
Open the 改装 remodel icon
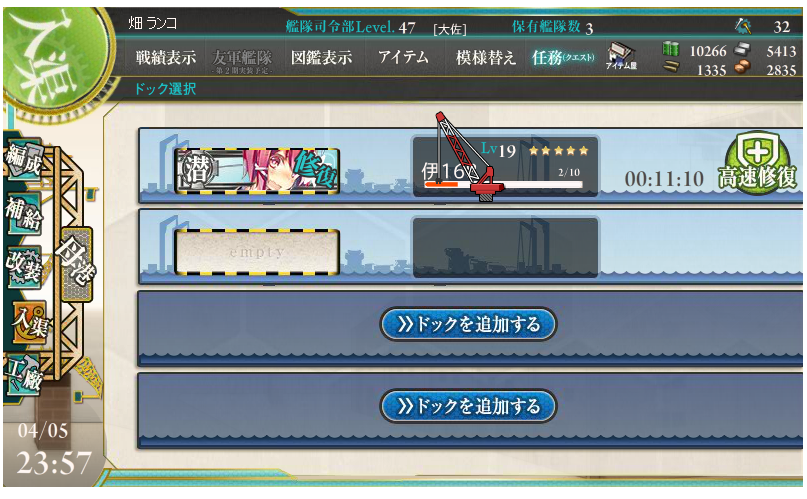(23, 267)
